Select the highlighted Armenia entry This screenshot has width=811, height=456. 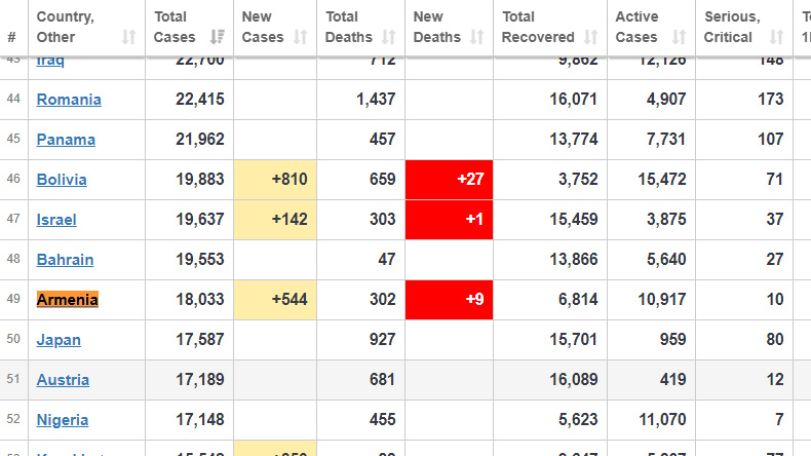point(67,299)
